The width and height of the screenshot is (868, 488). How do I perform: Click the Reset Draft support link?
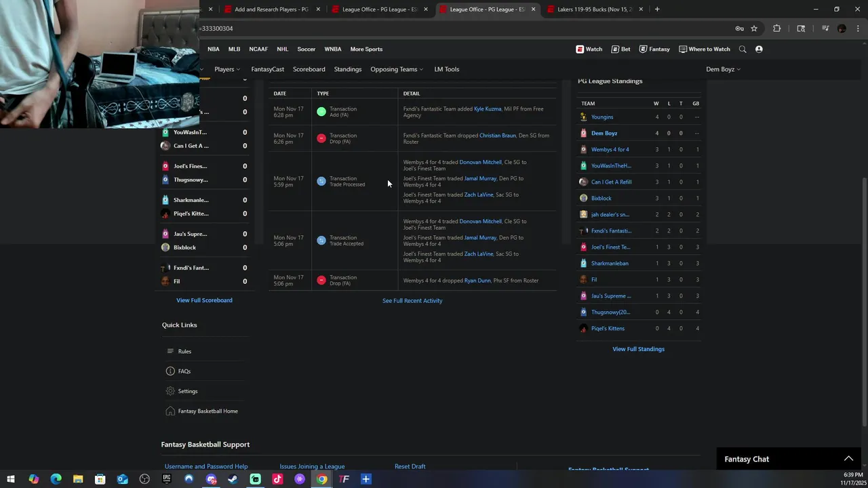point(410,466)
